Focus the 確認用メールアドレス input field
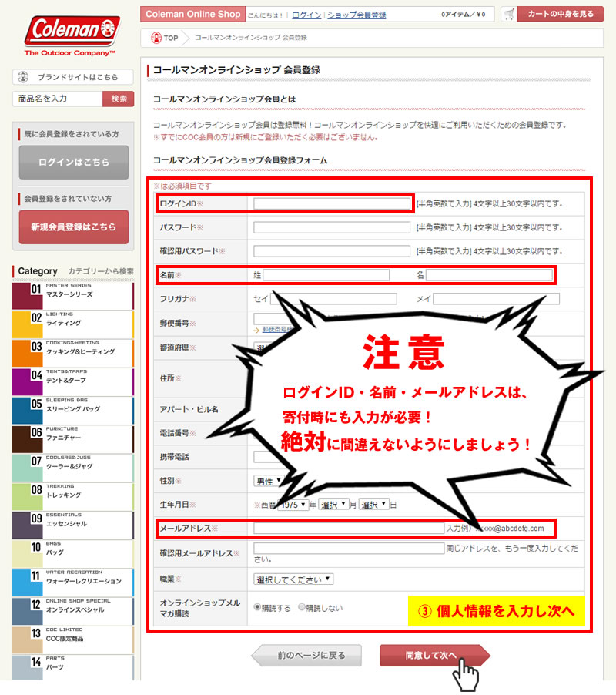The height and width of the screenshot is (695, 616). point(349,549)
